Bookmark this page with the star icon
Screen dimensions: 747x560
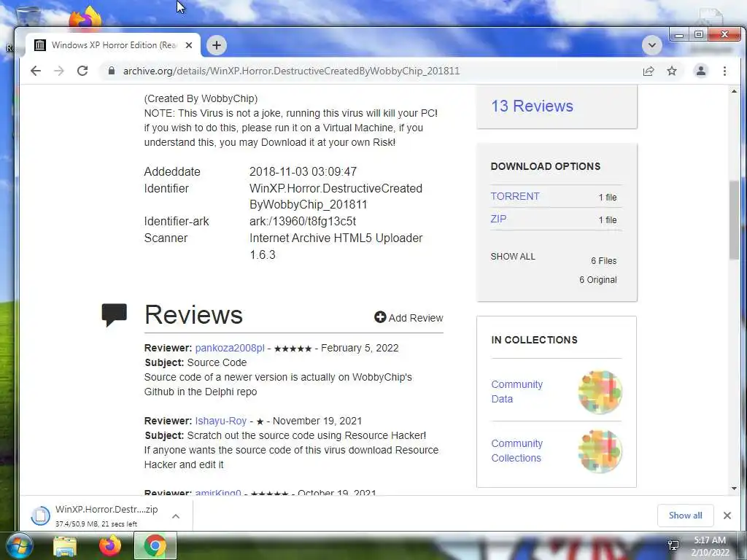(x=672, y=71)
